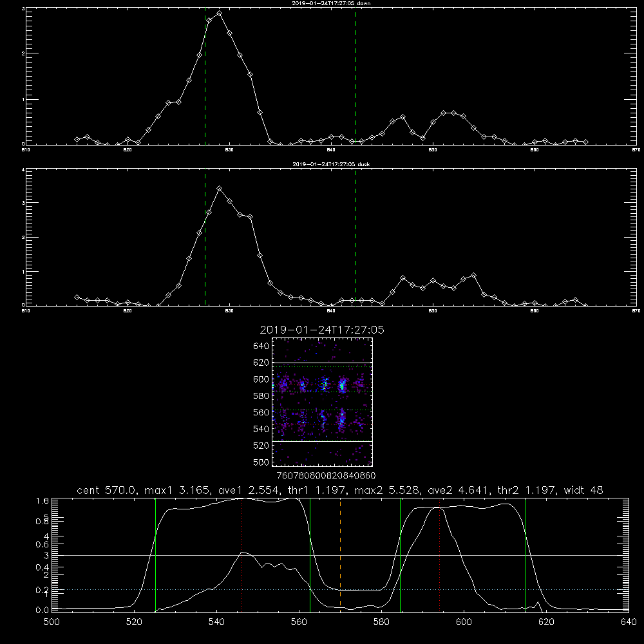The height and width of the screenshot is (644, 644).
Task: Click the 'thr1 1.197' value
Action: [x=318, y=490]
